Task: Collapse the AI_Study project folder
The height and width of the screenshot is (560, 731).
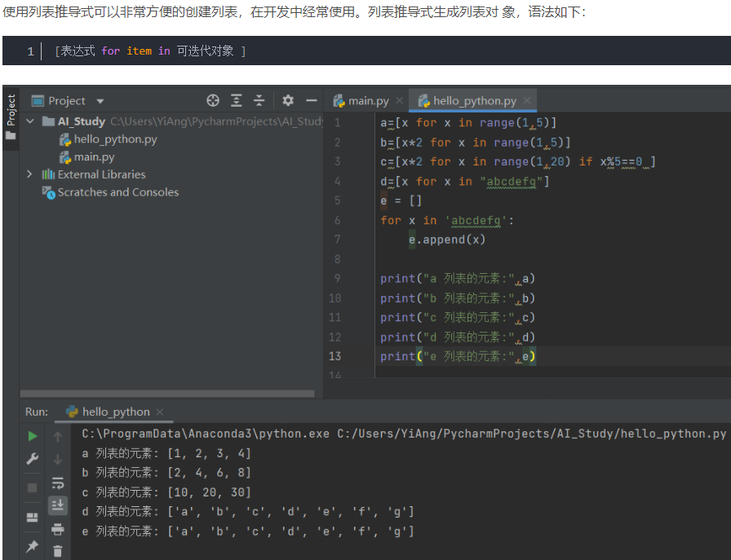Action: [x=30, y=121]
